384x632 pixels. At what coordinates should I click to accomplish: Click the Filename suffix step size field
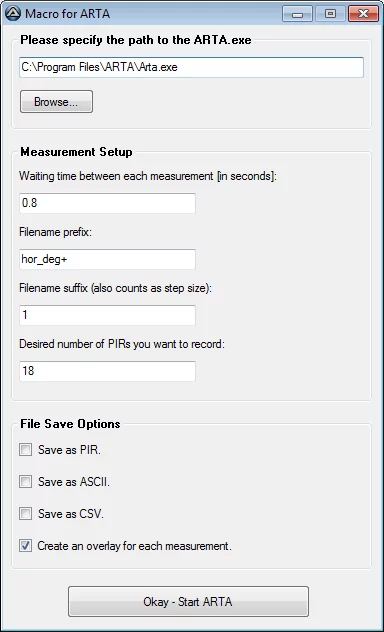[108, 315]
